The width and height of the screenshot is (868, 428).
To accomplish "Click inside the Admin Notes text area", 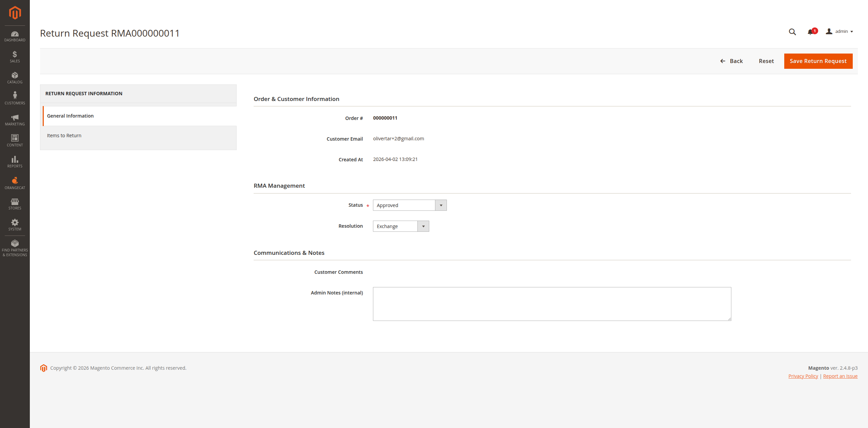I will 552,303.
